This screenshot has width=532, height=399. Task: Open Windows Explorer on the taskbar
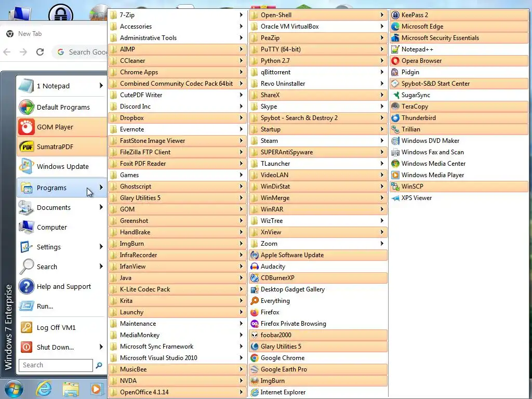71,389
